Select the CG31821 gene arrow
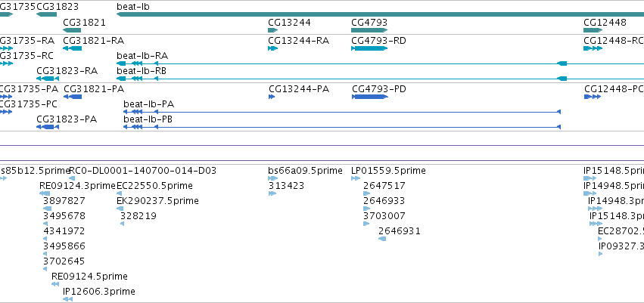The width and height of the screenshot is (644, 303). pos(72,30)
